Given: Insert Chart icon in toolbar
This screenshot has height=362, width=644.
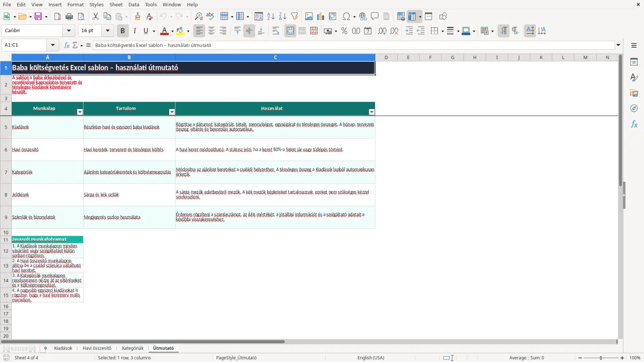Looking at the screenshot, I should 321,17.
